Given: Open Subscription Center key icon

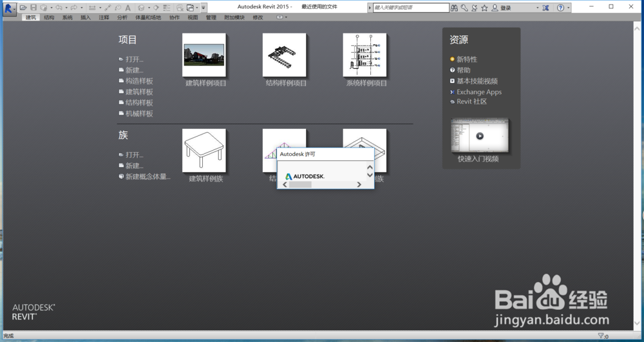Looking at the screenshot, I should coord(464,7).
